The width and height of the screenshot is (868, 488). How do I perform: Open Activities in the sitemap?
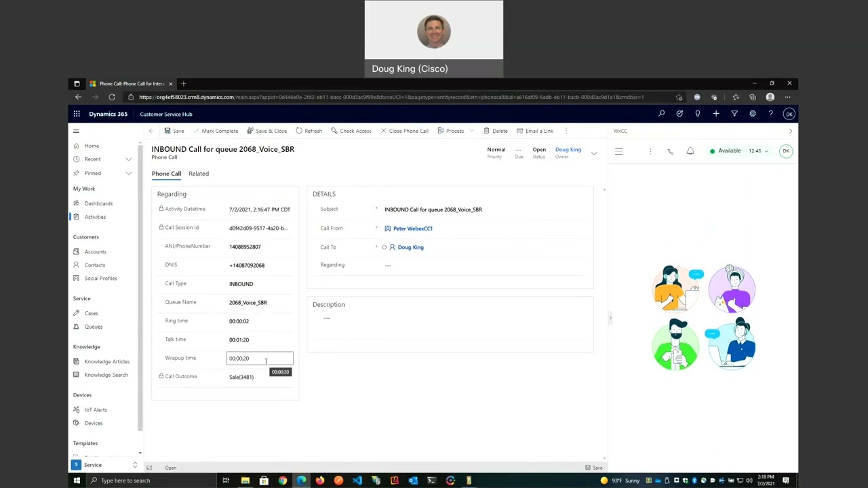95,217
